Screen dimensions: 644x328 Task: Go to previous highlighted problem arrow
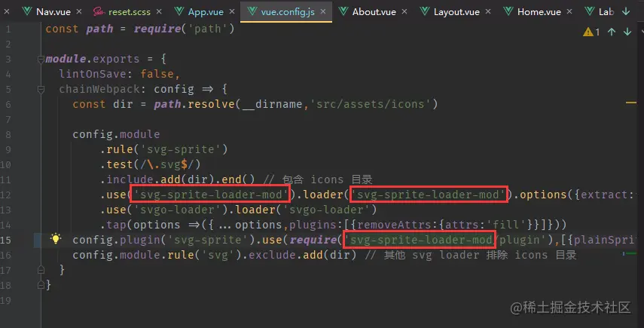[612, 32]
